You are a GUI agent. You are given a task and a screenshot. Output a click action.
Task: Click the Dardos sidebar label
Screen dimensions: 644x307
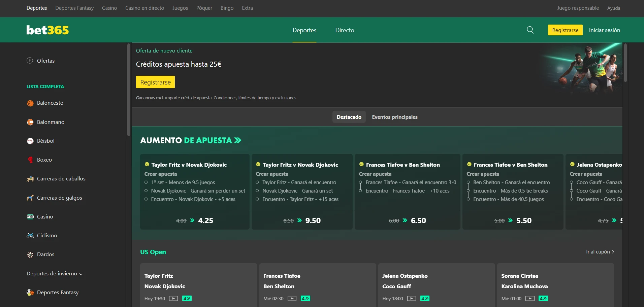pos(46,254)
